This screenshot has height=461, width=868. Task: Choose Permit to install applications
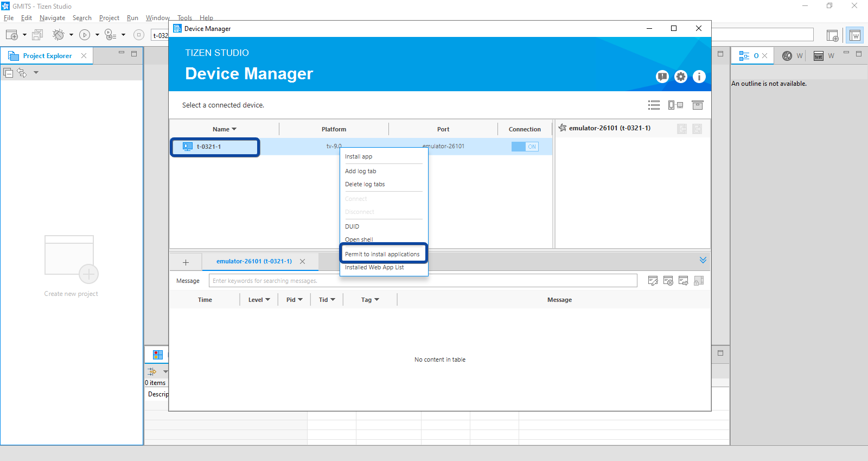point(384,254)
